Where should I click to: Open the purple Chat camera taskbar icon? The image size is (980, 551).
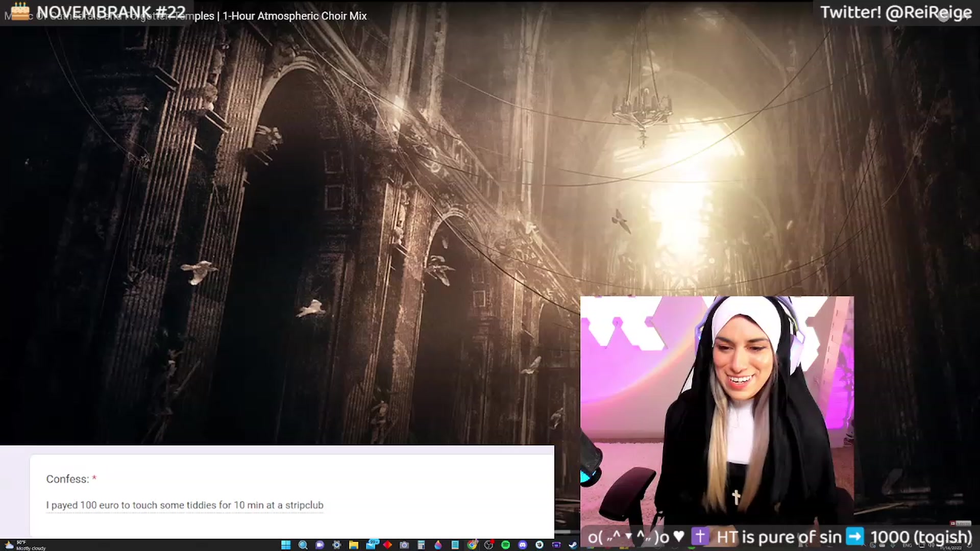coord(320,545)
